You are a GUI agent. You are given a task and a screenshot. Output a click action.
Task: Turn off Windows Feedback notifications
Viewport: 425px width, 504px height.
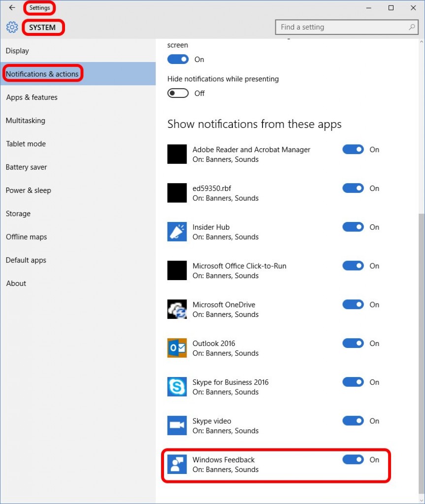click(353, 459)
